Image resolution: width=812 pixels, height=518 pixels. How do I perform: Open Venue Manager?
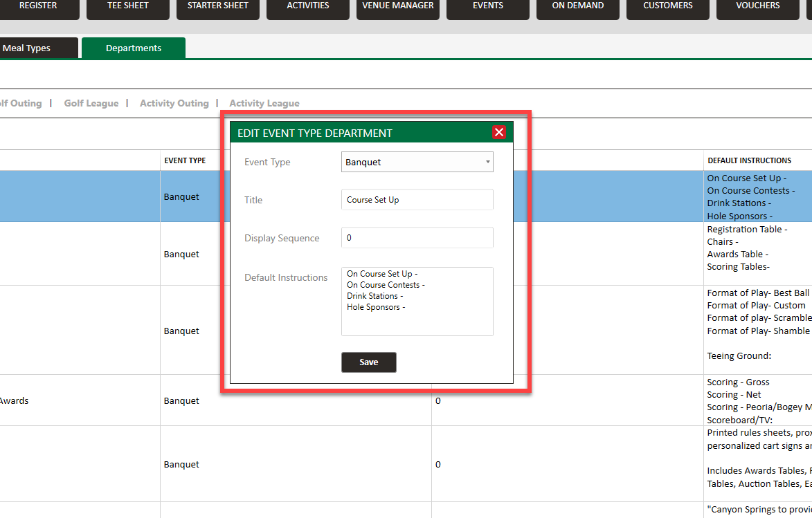click(398, 7)
